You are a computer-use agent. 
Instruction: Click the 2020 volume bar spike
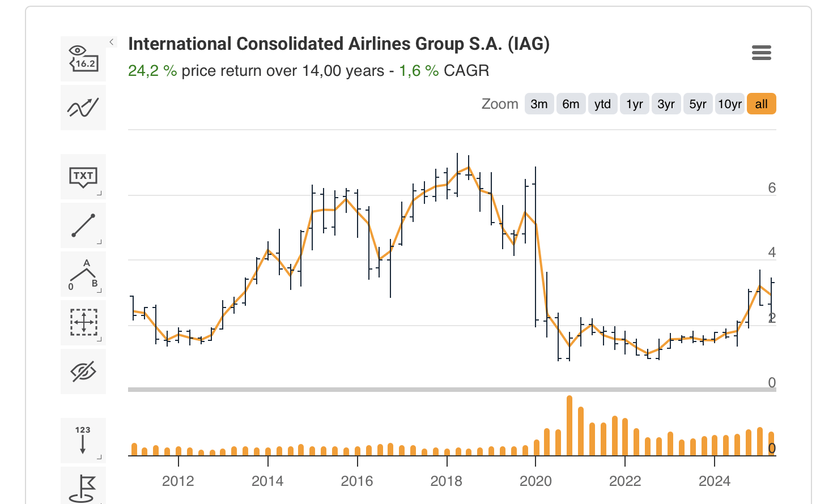[569, 425]
